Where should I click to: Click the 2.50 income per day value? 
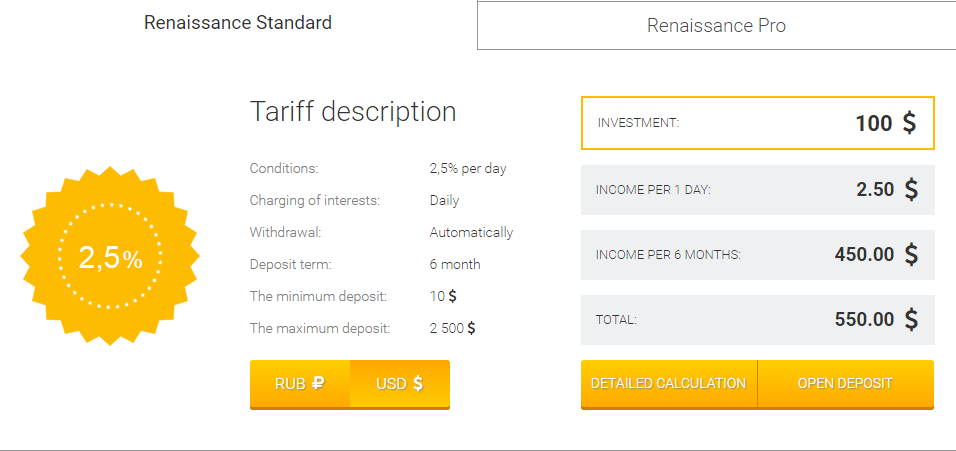[875, 189]
